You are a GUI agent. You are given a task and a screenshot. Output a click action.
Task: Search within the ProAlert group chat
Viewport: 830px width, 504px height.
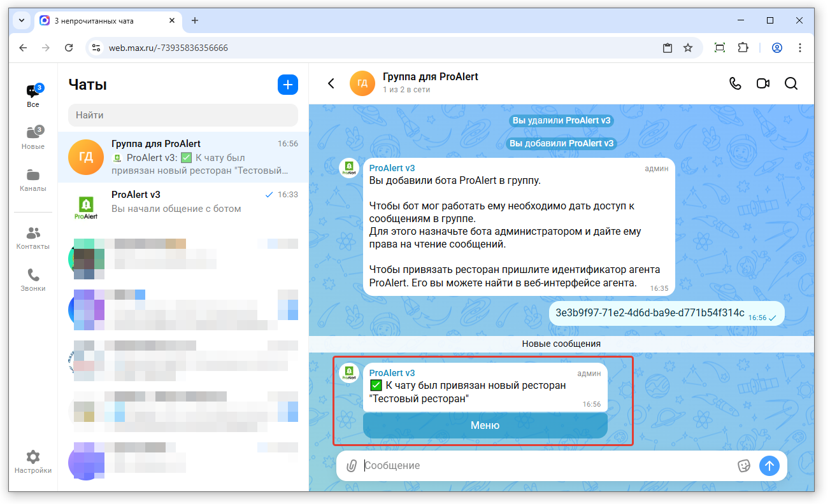pyautogui.click(x=791, y=83)
